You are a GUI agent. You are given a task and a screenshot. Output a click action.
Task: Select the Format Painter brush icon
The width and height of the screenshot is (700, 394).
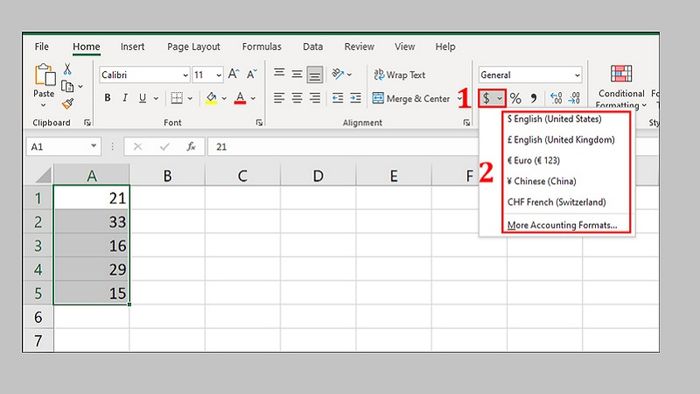(67, 104)
